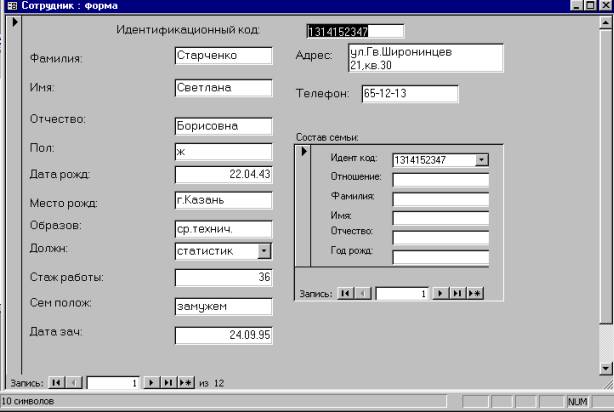This screenshot has height=412, width=614.
Task: Click the Пол field
Action: pos(224,152)
